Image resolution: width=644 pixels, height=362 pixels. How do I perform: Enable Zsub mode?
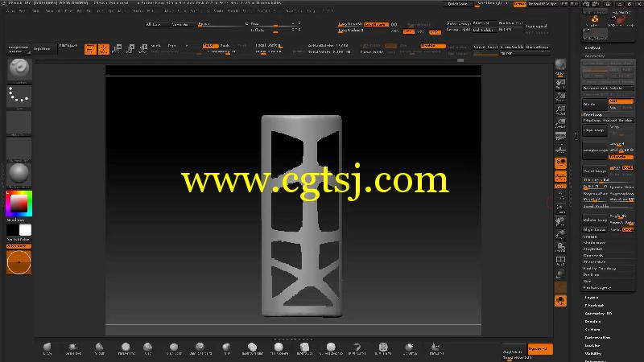[225, 46]
